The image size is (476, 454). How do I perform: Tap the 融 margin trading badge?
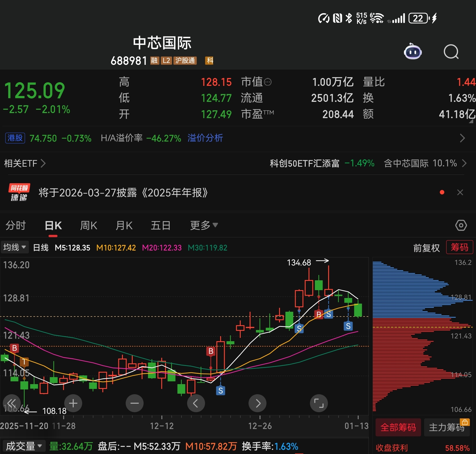pos(155,61)
